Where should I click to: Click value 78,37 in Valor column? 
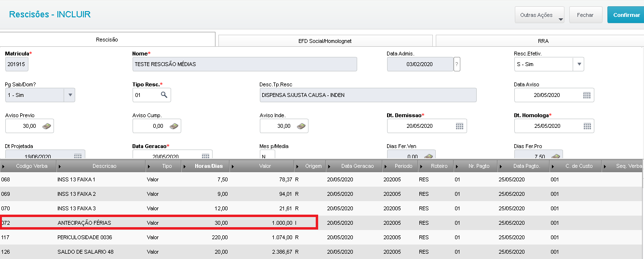[285, 179]
